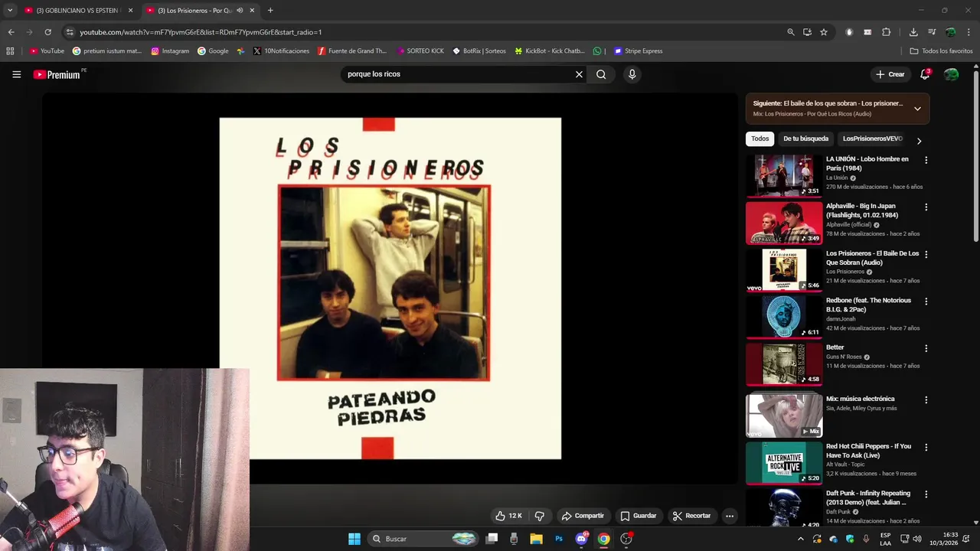
Task: Open Windows Start menu
Action: tap(354, 539)
